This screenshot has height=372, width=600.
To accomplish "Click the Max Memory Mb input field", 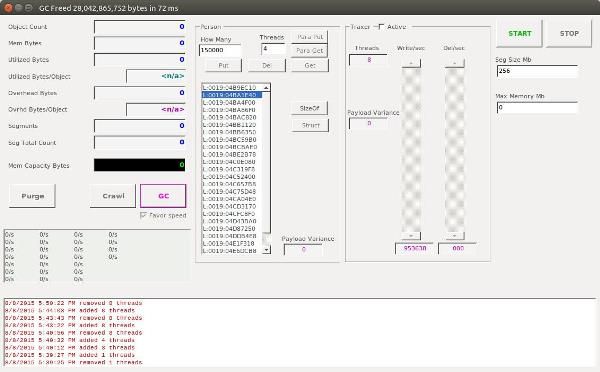I will point(537,108).
